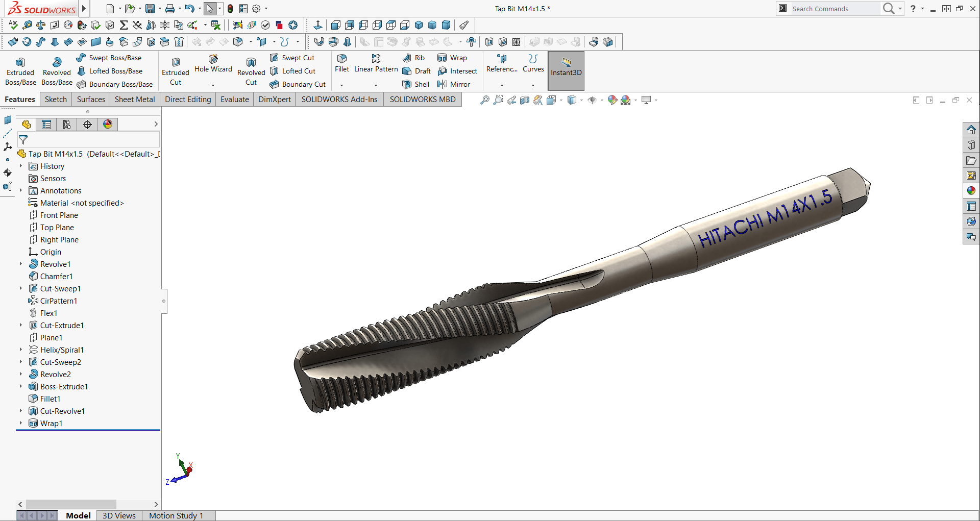Expand the Annotations folder
The height and width of the screenshot is (521, 980).
pyautogui.click(x=21, y=191)
